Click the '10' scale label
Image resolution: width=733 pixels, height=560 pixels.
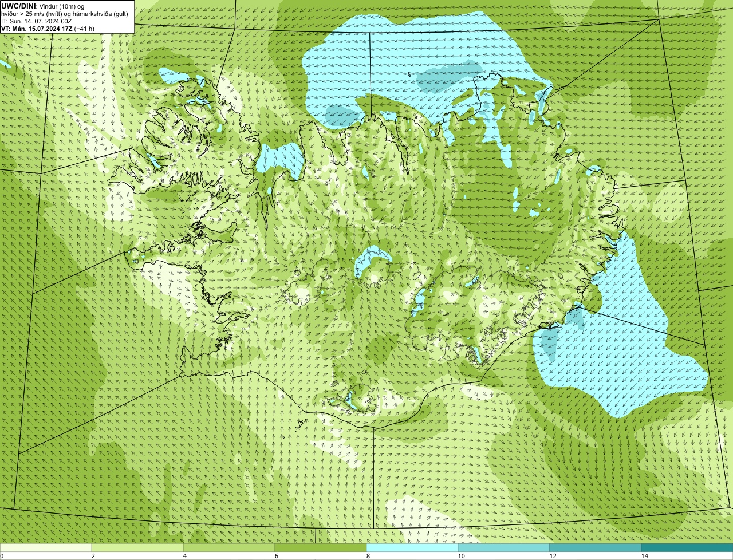[x=461, y=556]
